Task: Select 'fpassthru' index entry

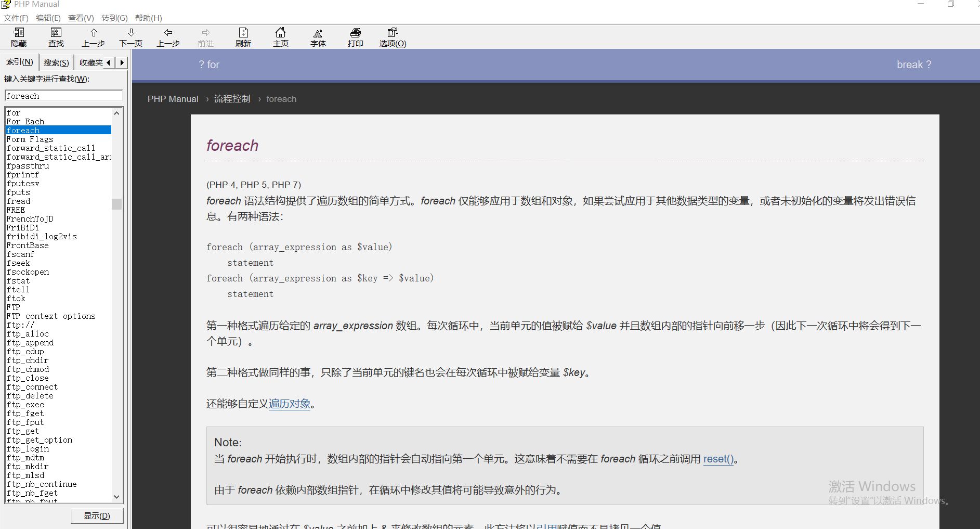Action: click(28, 165)
